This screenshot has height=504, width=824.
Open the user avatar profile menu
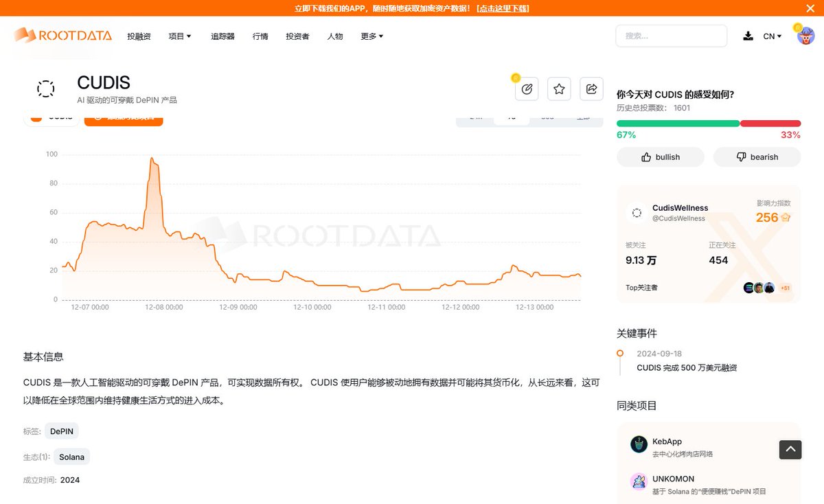[x=805, y=36]
